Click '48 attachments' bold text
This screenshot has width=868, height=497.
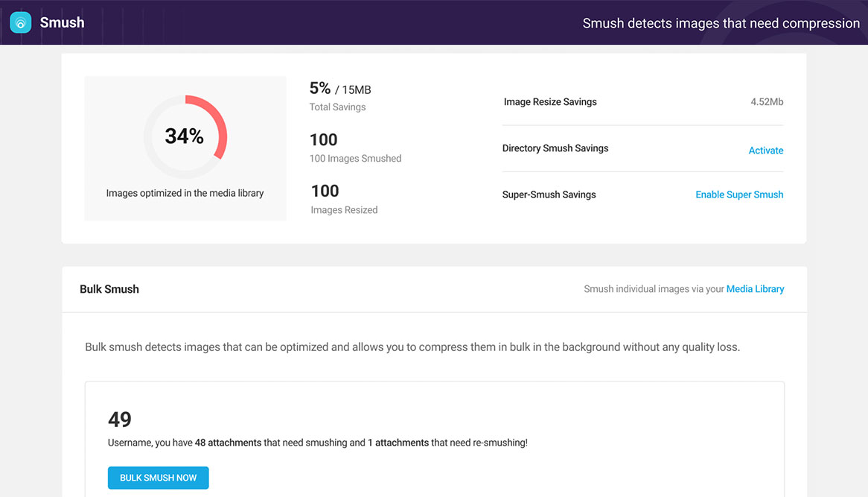coord(228,443)
